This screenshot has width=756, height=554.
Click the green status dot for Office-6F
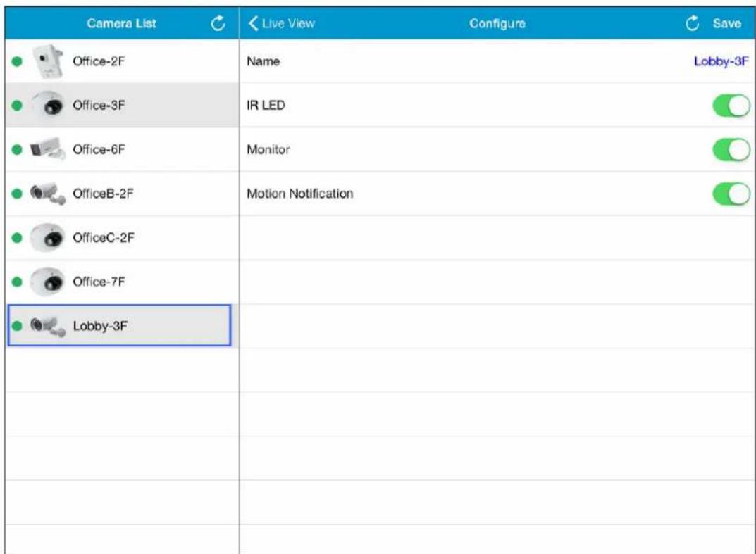click(x=17, y=149)
